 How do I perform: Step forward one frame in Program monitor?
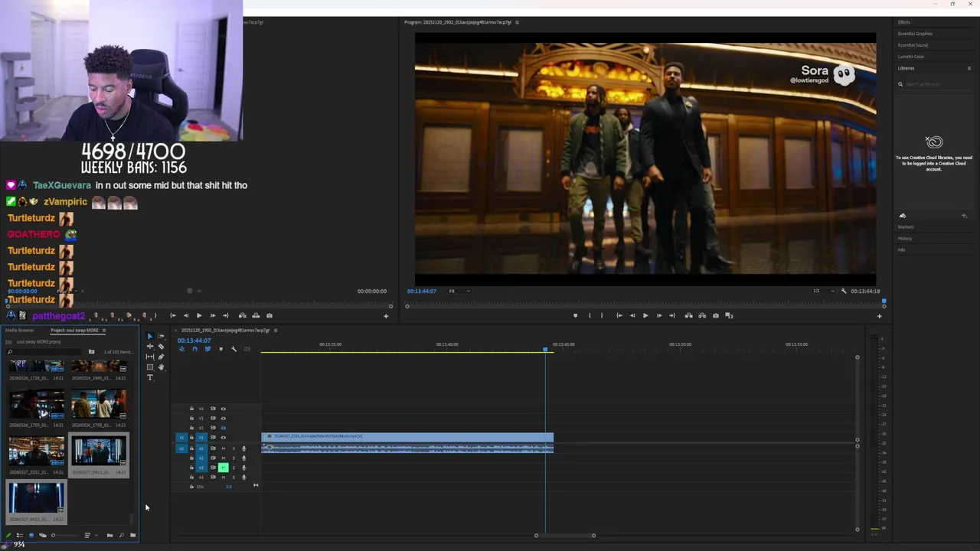(659, 315)
